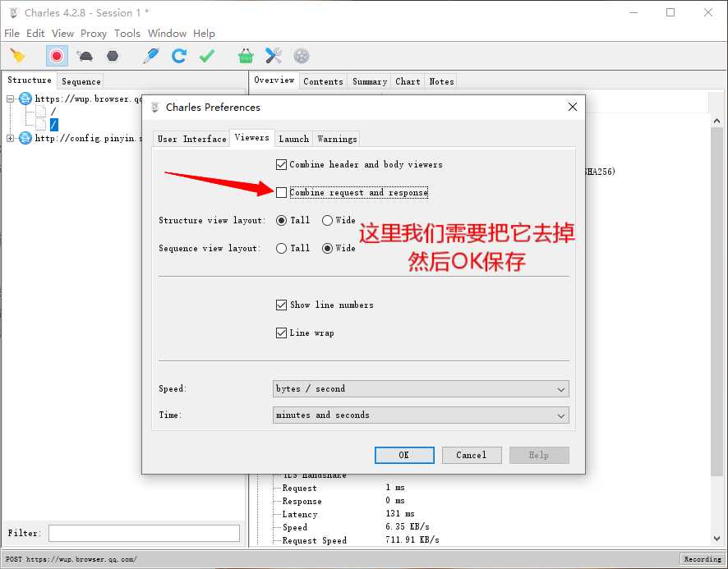Screen dimensions: 728x569
Task: Open the Contents tab
Action: point(323,81)
